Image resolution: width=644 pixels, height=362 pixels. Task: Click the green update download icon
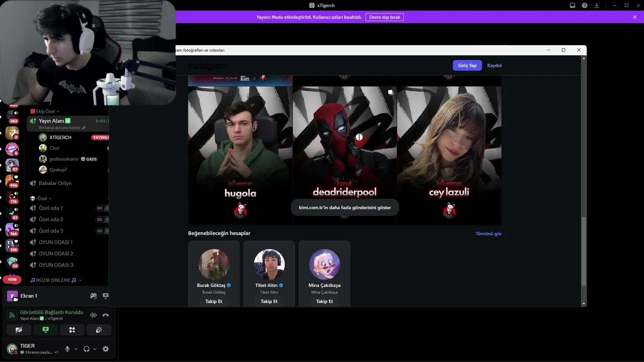[597, 6]
